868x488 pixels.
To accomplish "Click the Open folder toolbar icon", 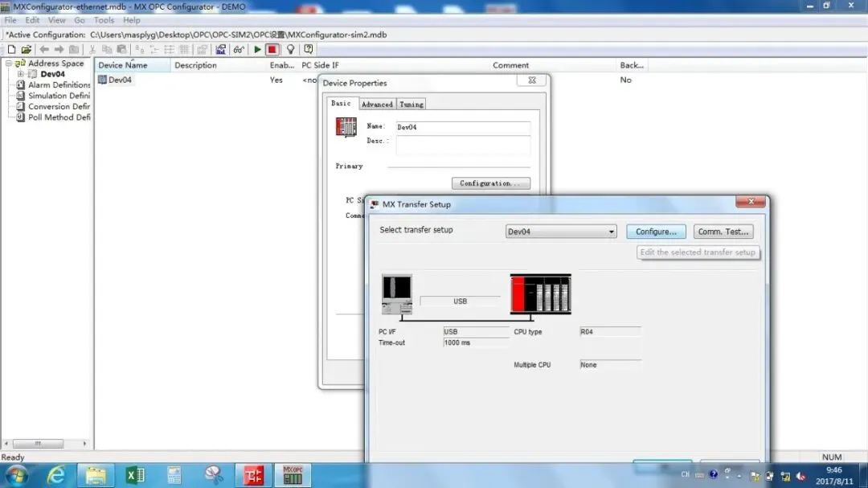I will [x=26, y=49].
